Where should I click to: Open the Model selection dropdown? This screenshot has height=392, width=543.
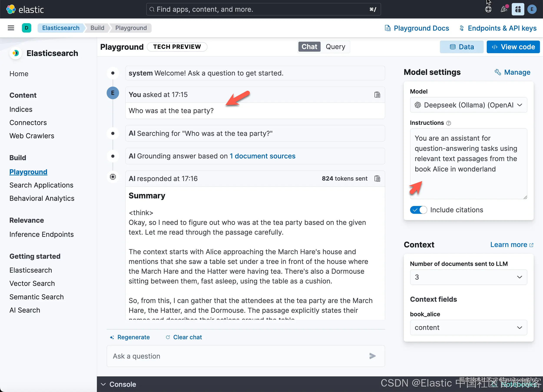tap(468, 105)
